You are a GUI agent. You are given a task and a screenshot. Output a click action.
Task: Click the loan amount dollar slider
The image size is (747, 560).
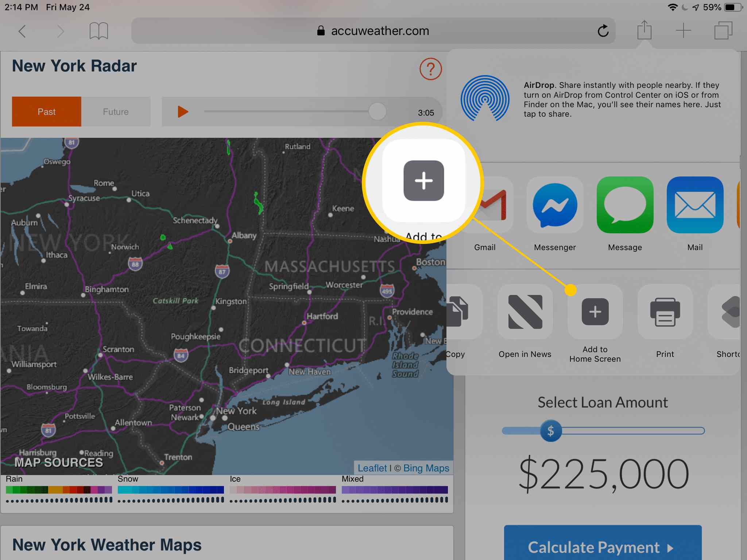pos(550,431)
